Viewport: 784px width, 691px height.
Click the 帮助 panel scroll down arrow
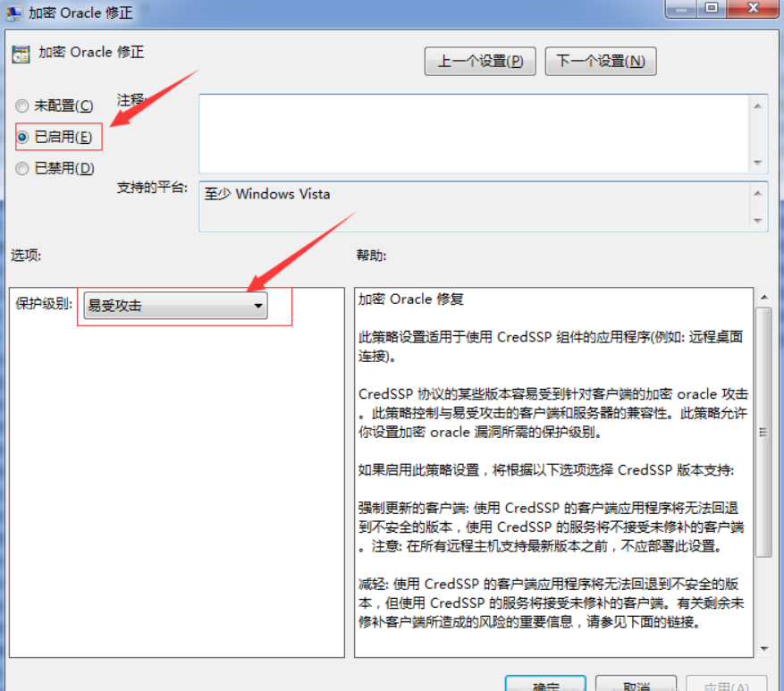tap(763, 648)
